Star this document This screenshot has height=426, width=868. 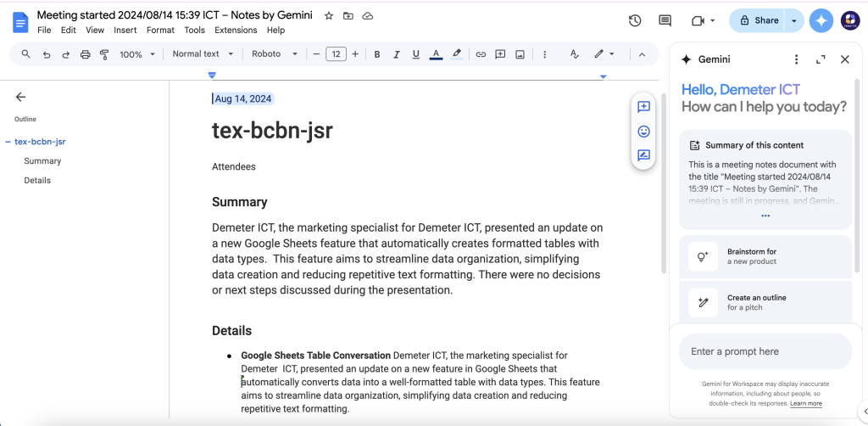329,15
